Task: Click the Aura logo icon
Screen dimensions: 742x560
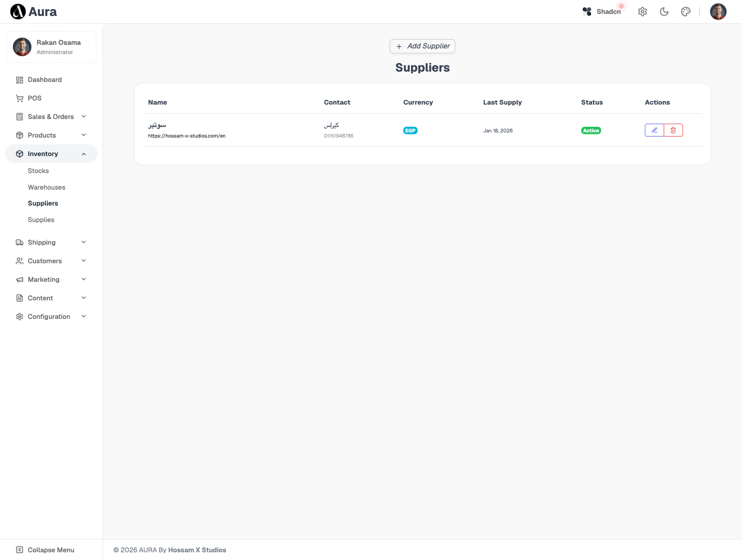Action: click(18, 12)
